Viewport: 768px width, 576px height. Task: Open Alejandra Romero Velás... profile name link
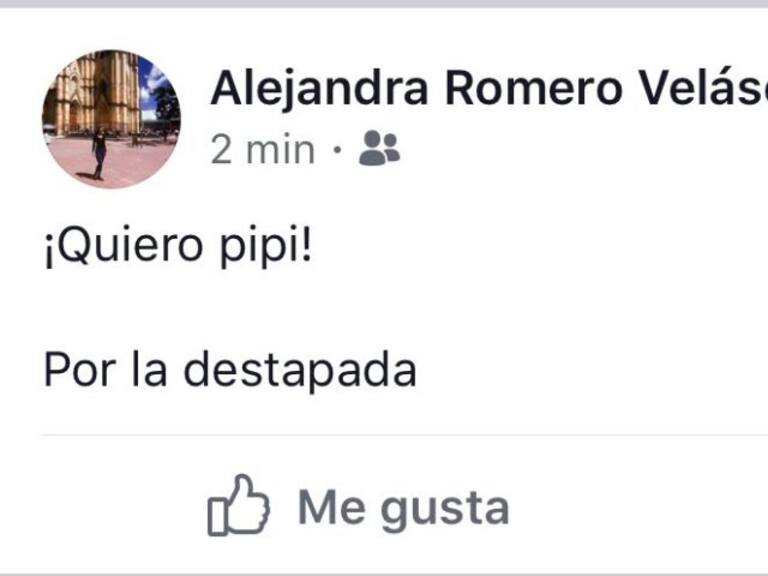489,89
